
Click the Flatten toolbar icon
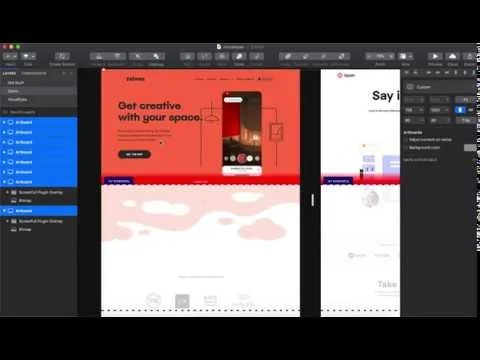click(x=257, y=56)
